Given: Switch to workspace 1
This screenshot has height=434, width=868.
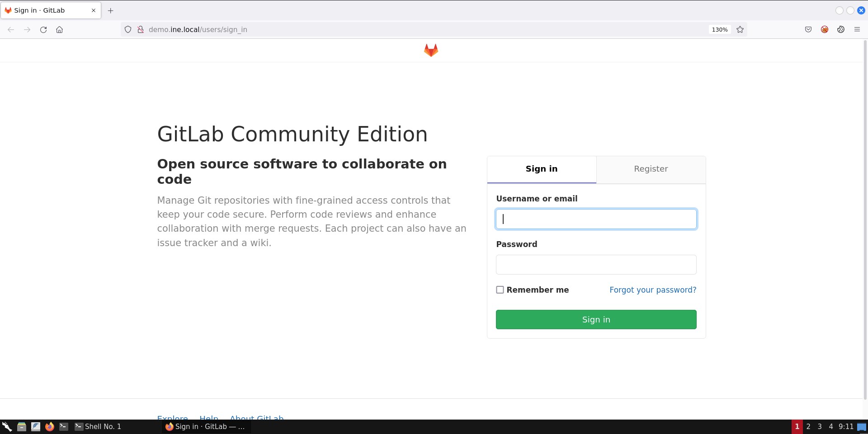Looking at the screenshot, I should (797, 427).
